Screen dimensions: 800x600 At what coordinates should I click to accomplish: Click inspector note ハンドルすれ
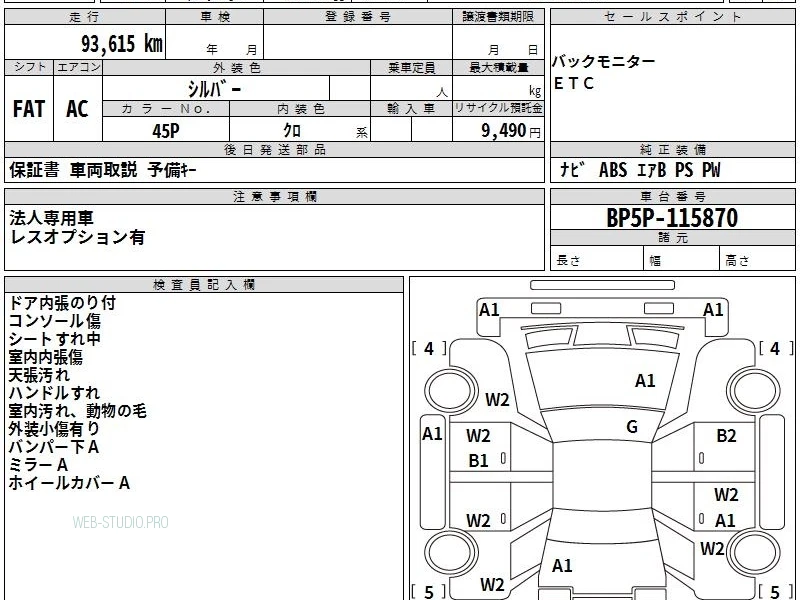tap(54, 393)
